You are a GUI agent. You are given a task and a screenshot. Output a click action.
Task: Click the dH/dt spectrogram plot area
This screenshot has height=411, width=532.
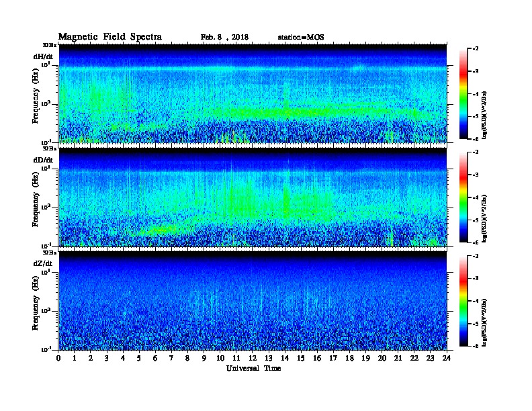click(x=253, y=93)
